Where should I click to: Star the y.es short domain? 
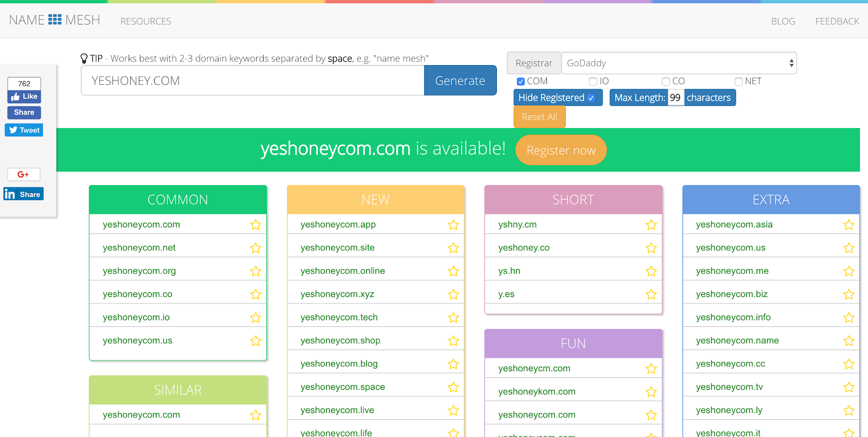(x=651, y=294)
